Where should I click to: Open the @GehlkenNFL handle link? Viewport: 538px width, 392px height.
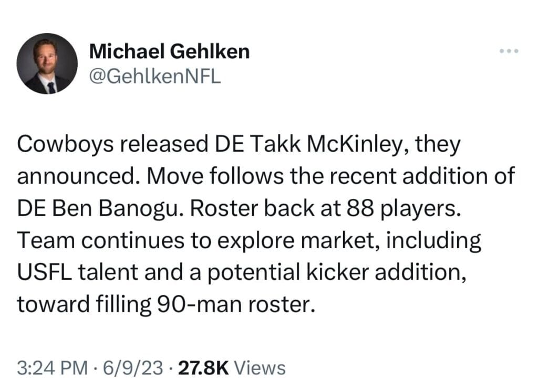[155, 77]
